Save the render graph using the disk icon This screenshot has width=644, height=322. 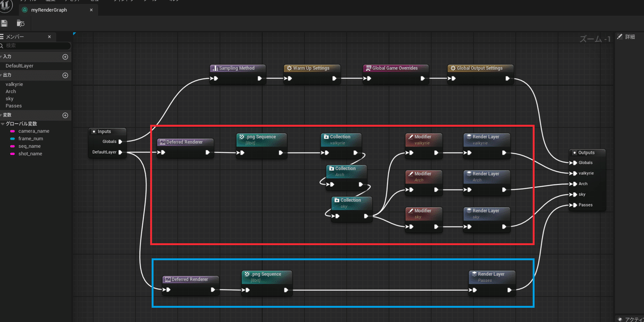pyautogui.click(x=4, y=23)
